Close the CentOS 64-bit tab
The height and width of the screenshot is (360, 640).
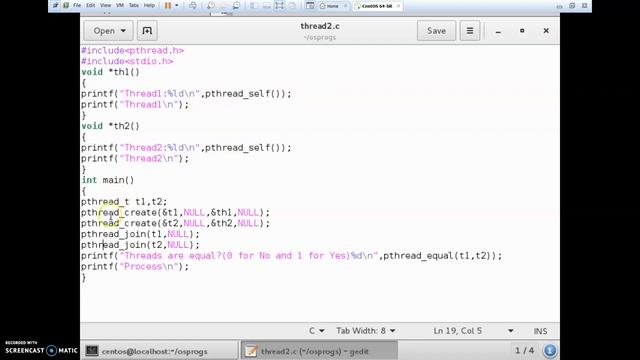398,6
